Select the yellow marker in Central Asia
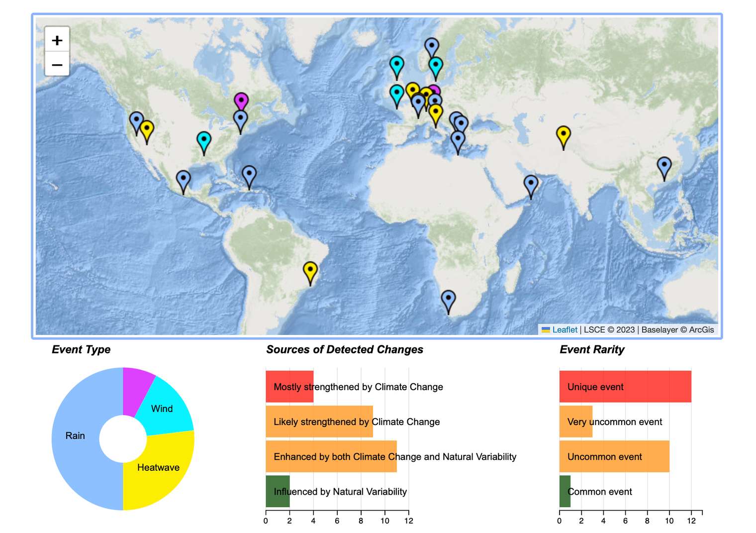Viewport: 756px width, 533px height. [563, 134]
